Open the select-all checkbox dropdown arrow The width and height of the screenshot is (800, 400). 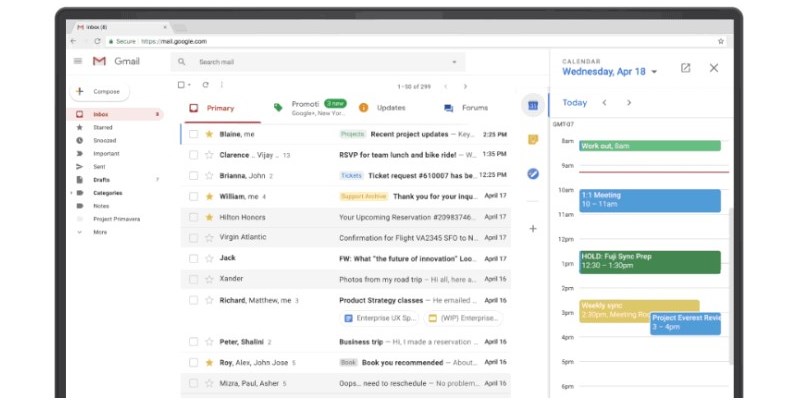[189, 85]
